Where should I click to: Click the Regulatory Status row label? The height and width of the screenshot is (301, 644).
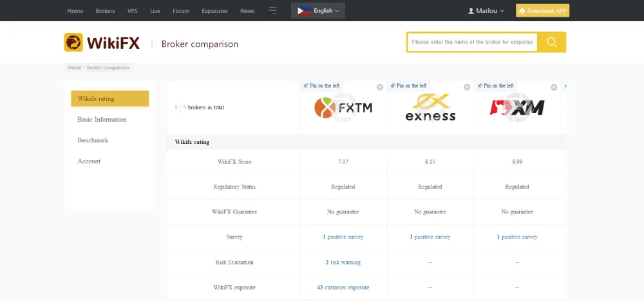pos(234,187)
